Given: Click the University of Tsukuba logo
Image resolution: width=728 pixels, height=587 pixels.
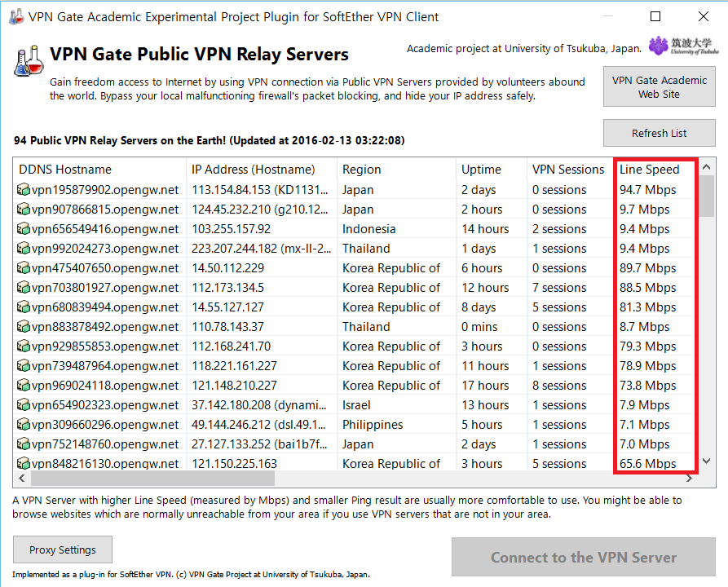Looking at the screenshot, I should (x=683, y=46).
